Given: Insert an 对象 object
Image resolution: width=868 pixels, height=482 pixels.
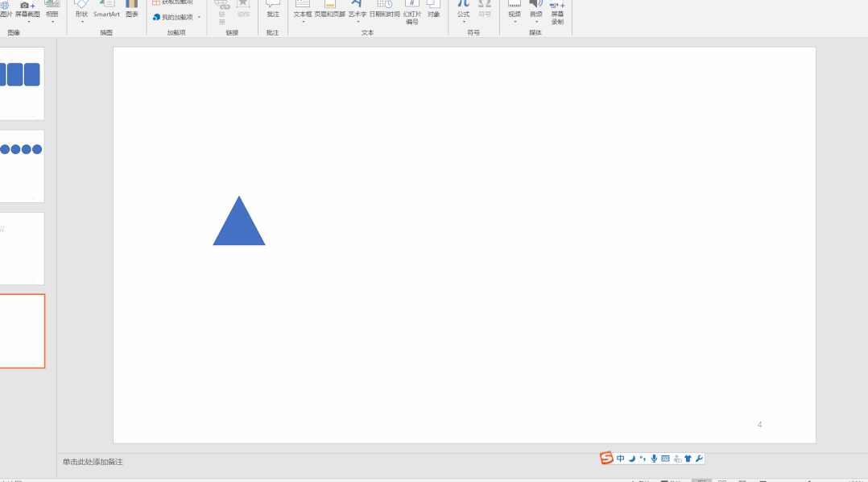Looking at the screenshot, I should 433,10.
